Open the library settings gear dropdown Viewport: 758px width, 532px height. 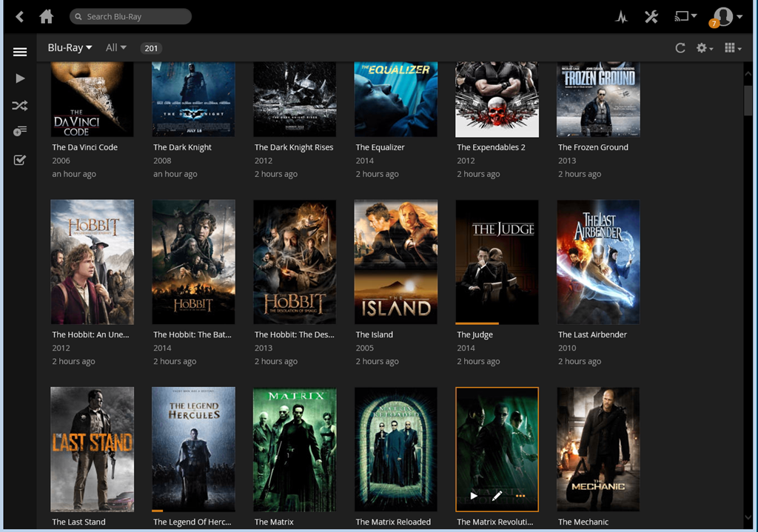coord(704,48)
